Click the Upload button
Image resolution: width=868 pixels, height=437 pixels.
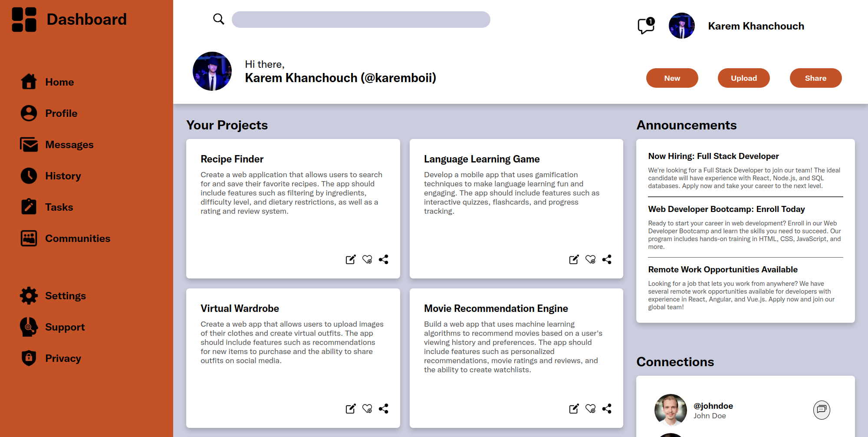click(x=743, y=78)
